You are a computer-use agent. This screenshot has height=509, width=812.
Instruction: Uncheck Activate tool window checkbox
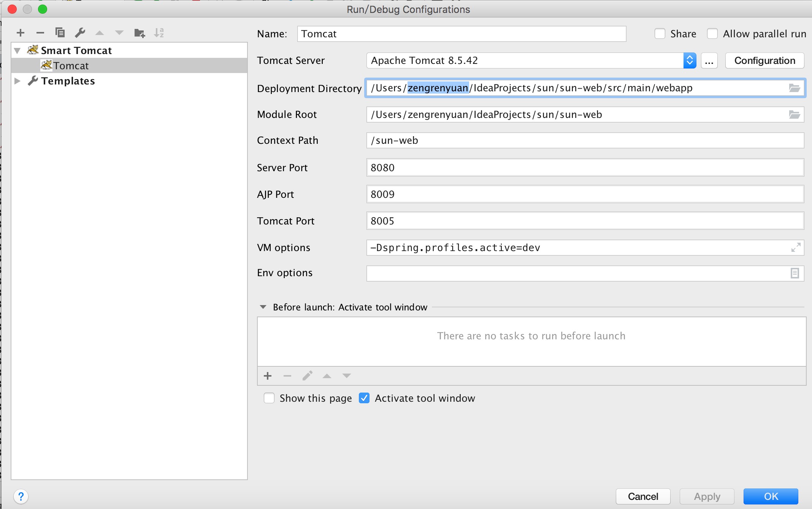[364, 398]
